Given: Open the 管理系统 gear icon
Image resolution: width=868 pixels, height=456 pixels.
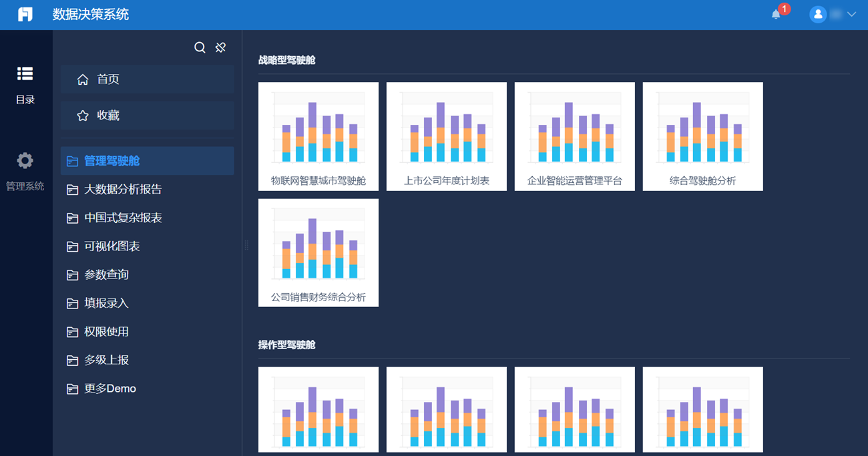Looking at the screenshot, I should pyautogui.click(x=25, y=160).
